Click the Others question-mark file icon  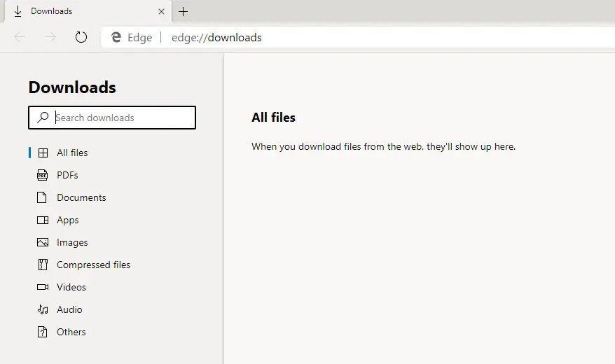(x=42, y=332)
